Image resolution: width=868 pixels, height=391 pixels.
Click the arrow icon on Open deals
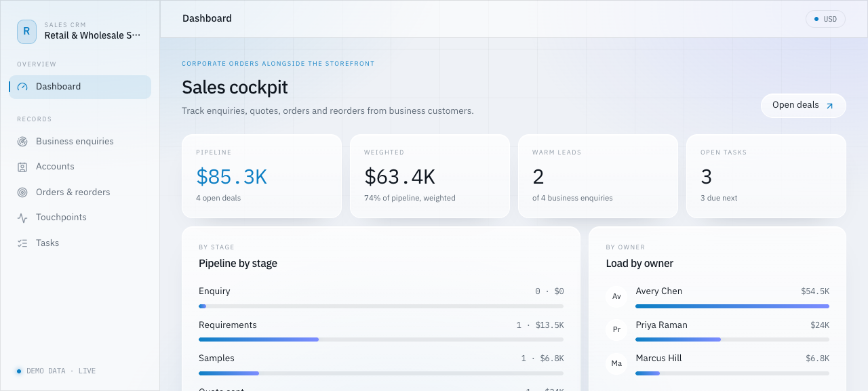coord(829,106)
